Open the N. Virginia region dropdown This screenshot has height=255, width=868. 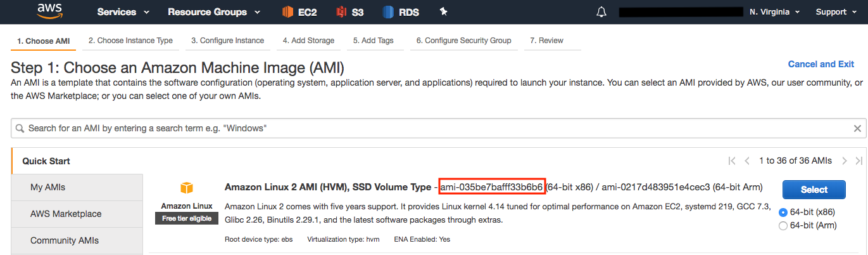(774, 11)
